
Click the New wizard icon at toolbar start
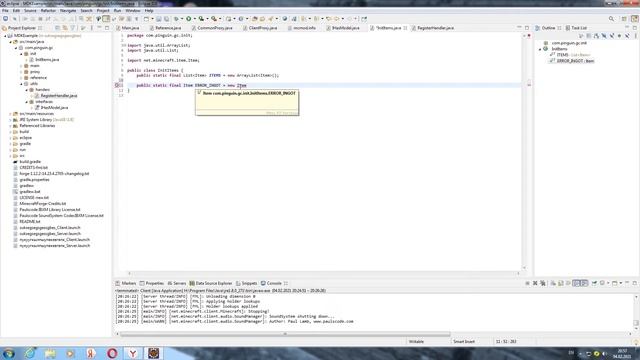coord(5,19)
